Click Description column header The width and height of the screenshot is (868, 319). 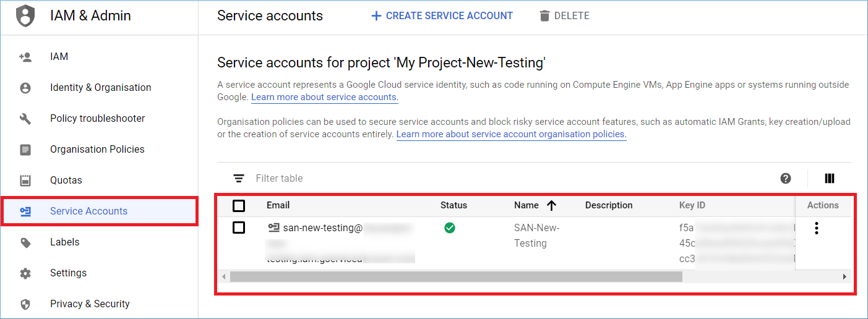609,205
